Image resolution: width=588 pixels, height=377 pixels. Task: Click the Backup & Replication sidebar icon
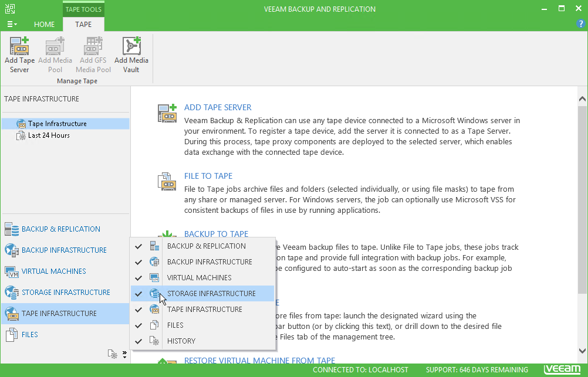[12, 229]
